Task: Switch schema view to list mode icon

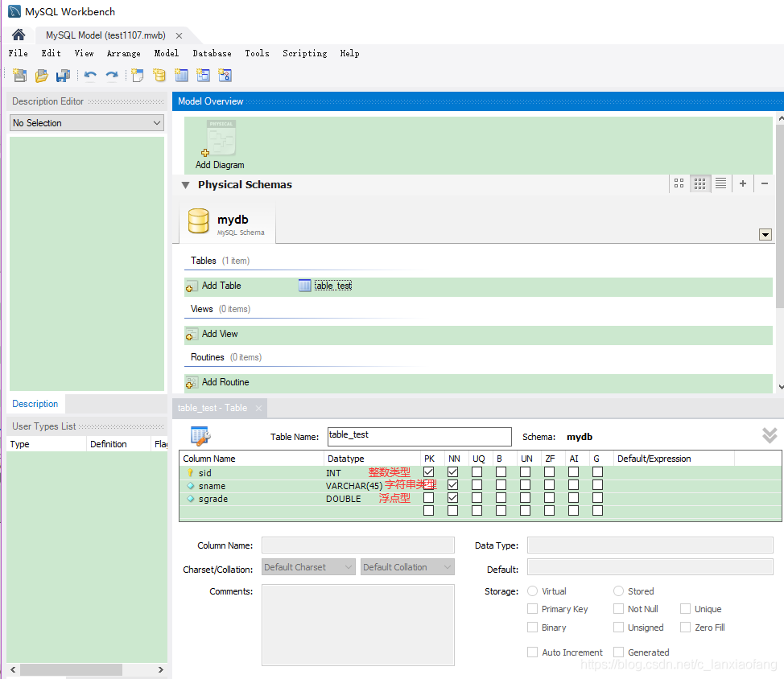Action: click(720, 183)
